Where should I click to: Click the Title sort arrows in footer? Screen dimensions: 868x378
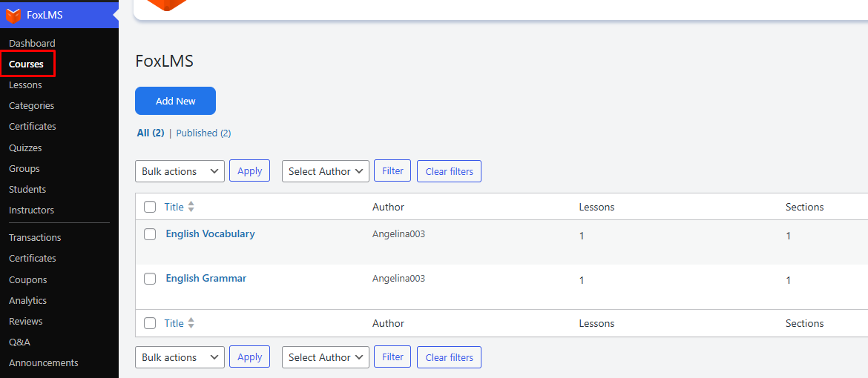coord(191,323)
